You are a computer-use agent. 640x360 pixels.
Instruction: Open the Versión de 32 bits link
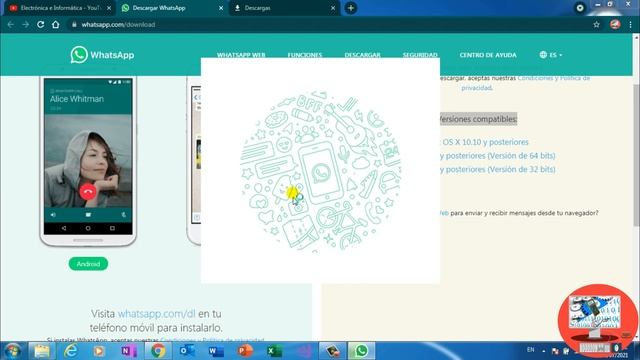498,169
